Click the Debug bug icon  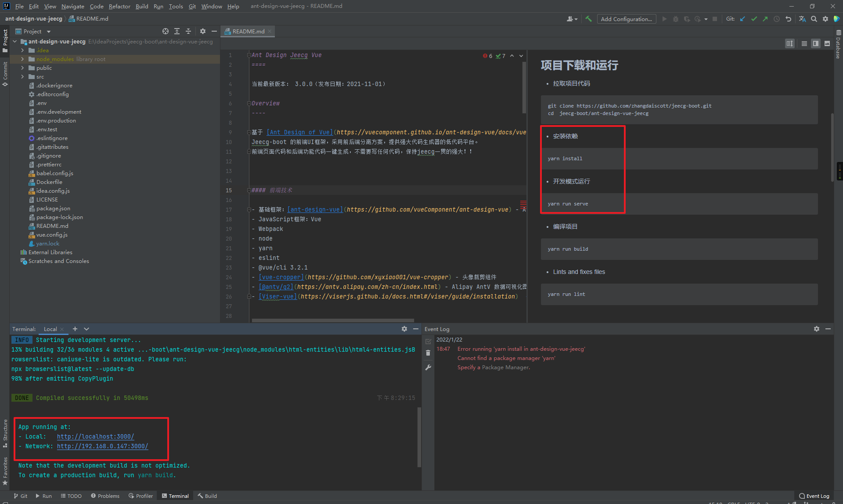coord(676,19)
